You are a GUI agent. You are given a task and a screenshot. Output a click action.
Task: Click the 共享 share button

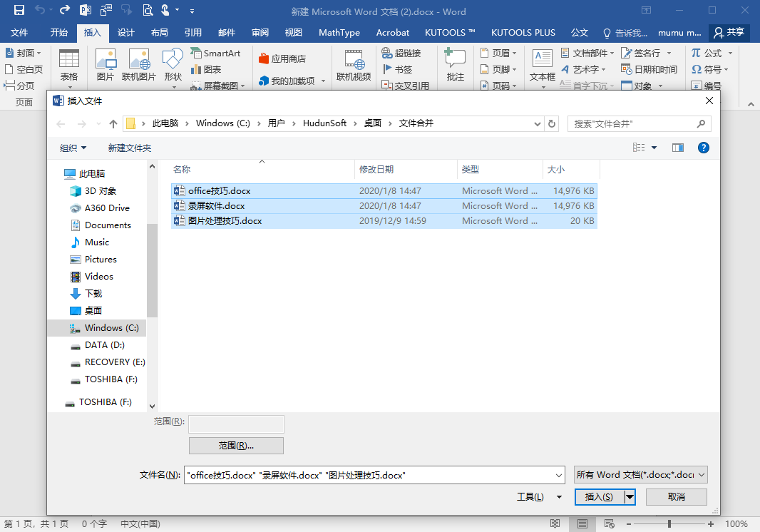729,33
